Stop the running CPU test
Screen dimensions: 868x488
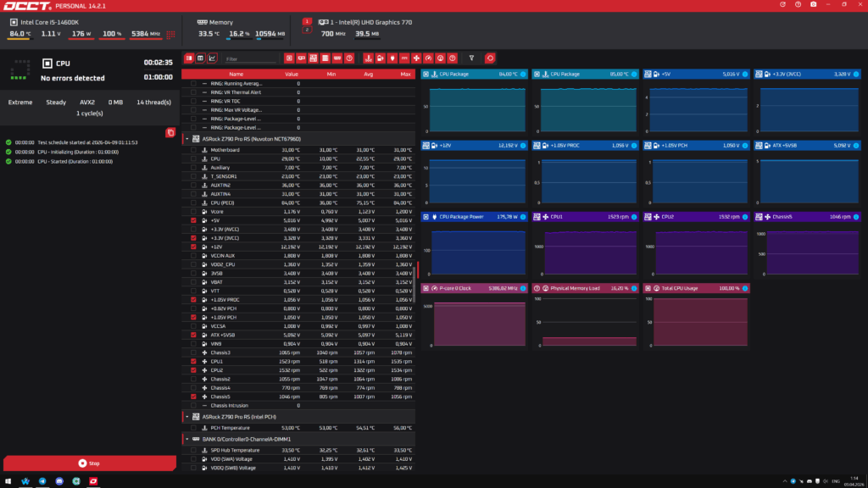(90, 463)
